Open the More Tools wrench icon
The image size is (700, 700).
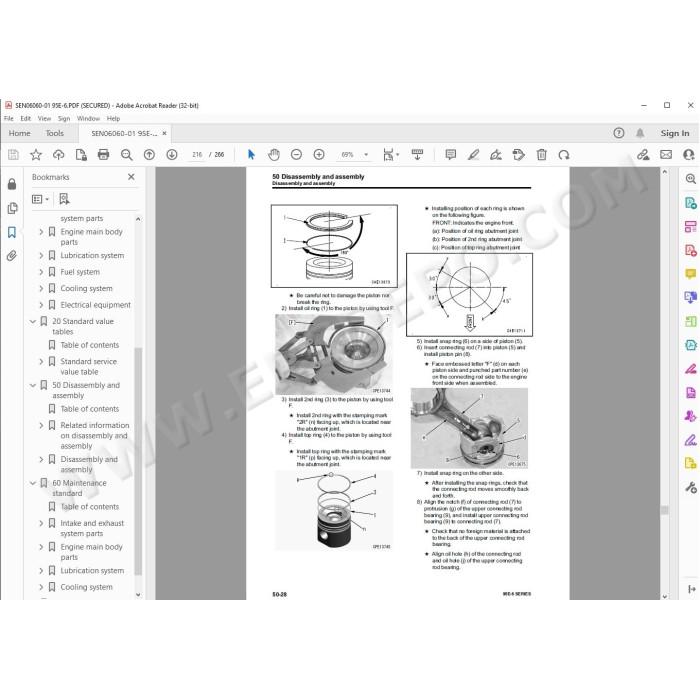pos(691,487)
